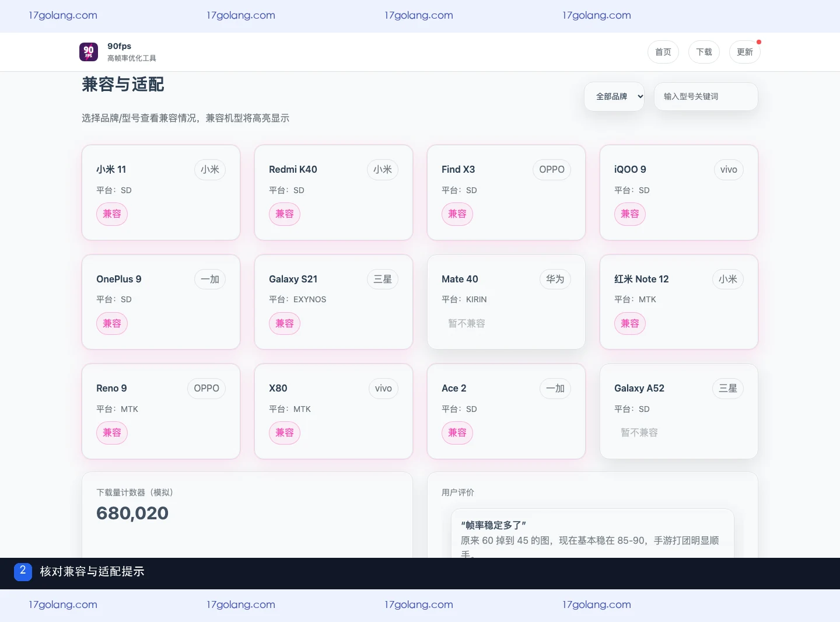Screen dimensions: 840x622
Task: Click 兼容 badge on 红米 Note 12 card
Action: (x=630, y=323)
